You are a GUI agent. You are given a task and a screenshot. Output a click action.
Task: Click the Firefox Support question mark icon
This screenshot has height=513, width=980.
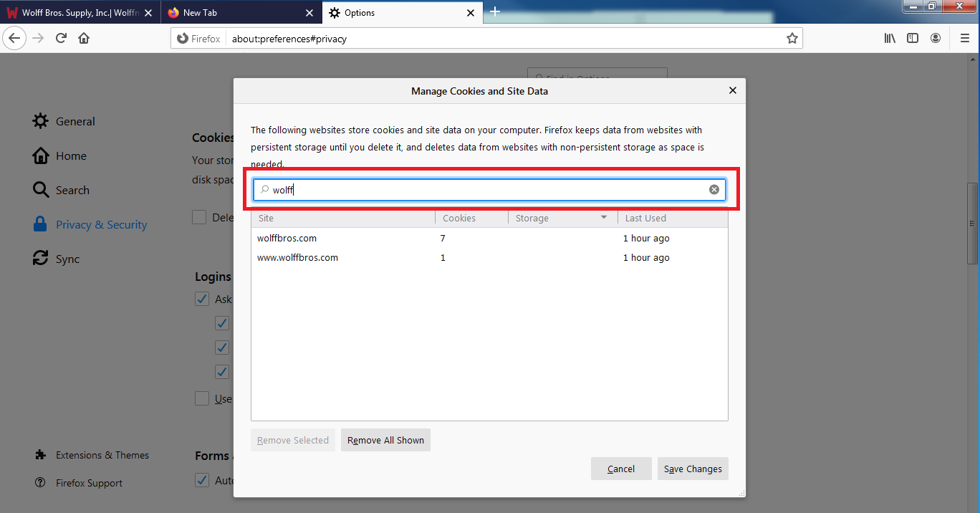(41, 483)
